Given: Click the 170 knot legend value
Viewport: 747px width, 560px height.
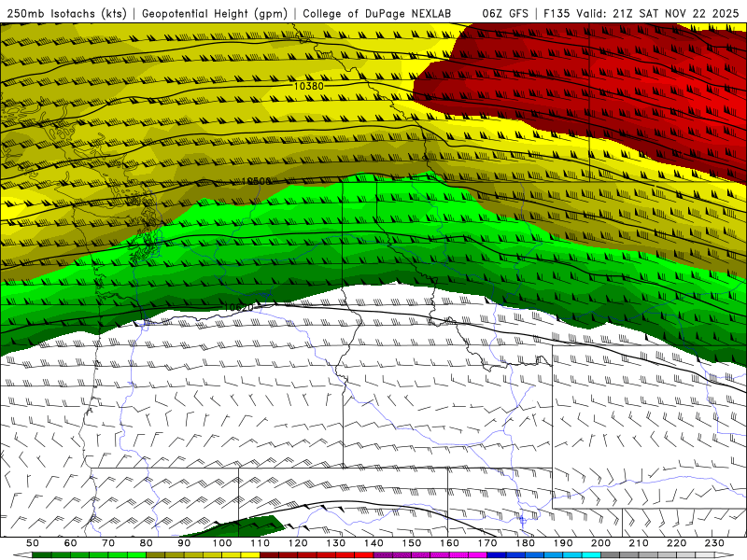Looking at the screenshot, I should 487,543.
